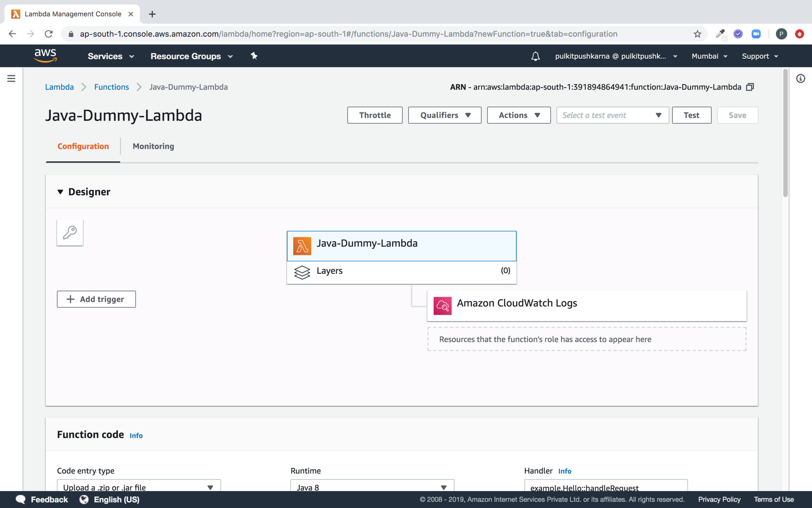812x508 pixels.
Task: Expand the Actions dropdown menu
Action: coord(519,115)
